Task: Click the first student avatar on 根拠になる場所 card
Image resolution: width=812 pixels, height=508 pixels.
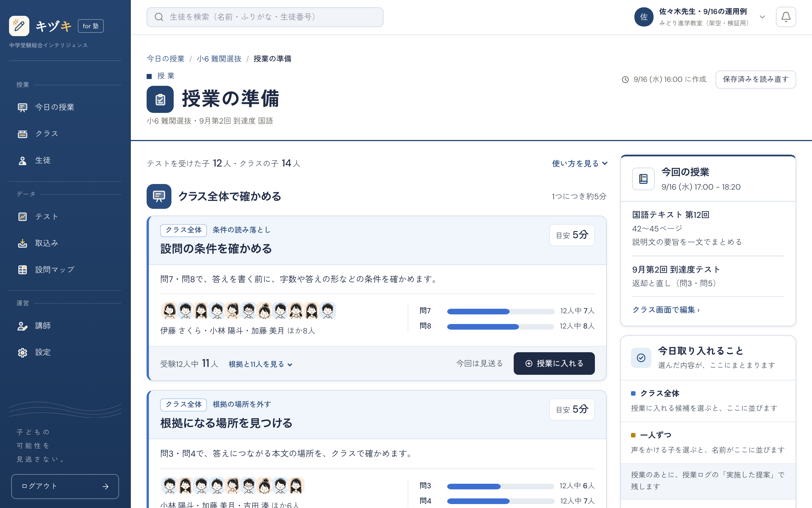Action: pos(169,485)
